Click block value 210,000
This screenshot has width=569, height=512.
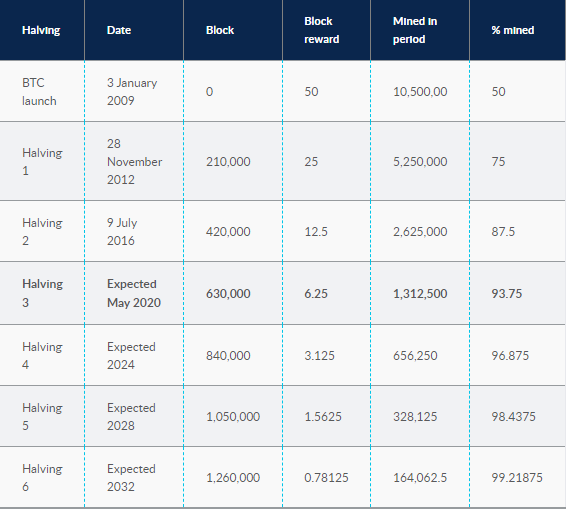(x=228, y=161)
